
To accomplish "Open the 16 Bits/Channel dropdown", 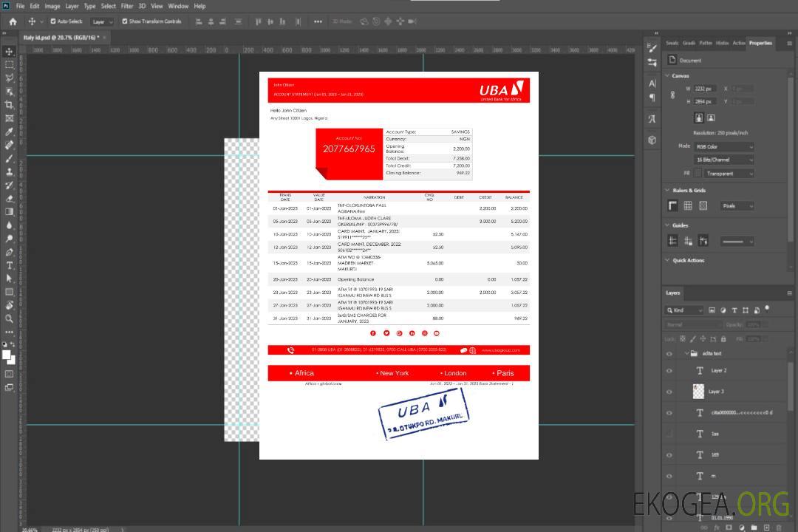I will (x=723, y=160).
